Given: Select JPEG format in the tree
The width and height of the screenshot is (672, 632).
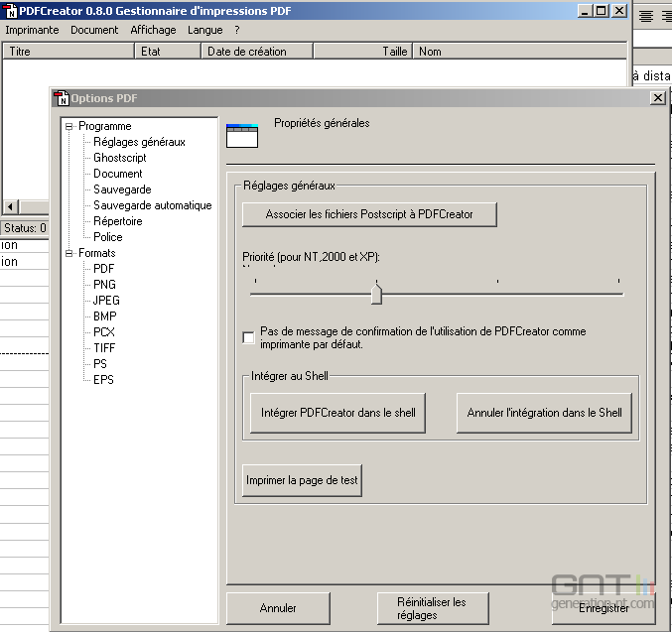Looking at the screenshot, I should coord(106,301).
